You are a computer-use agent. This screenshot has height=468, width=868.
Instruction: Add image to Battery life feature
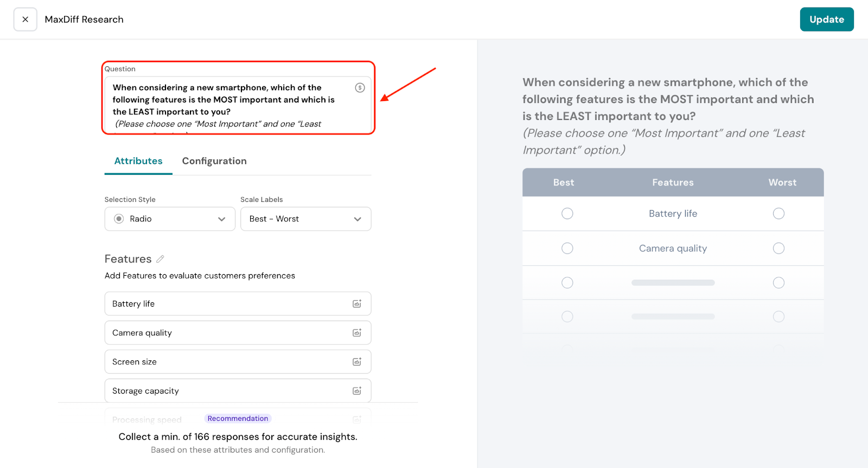[357, 304]
